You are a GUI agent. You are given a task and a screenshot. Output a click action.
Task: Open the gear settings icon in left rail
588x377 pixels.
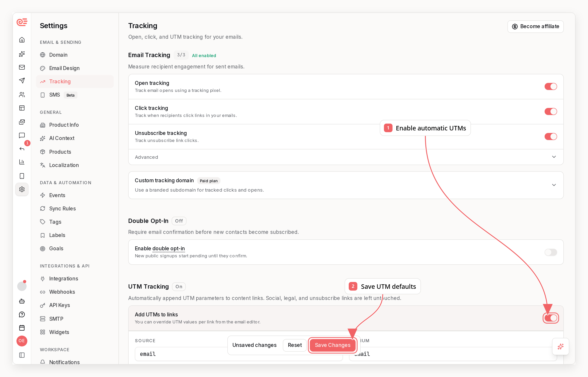(22, 189)
